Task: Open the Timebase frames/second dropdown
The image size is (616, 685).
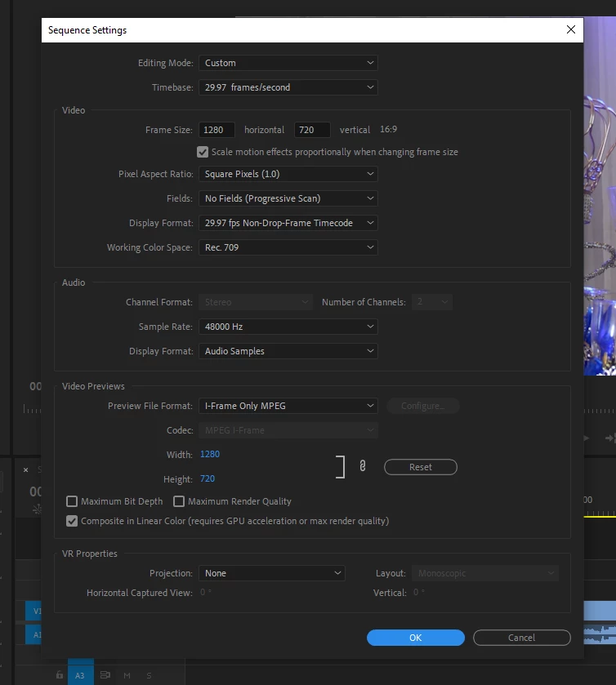Action: pos(288,87)
